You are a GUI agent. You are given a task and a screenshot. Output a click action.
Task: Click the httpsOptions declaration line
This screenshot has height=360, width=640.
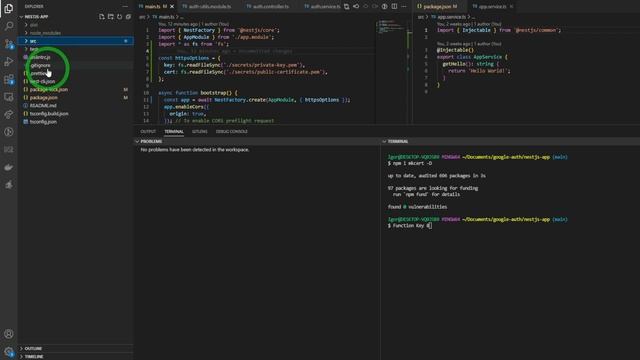(189, 58)
